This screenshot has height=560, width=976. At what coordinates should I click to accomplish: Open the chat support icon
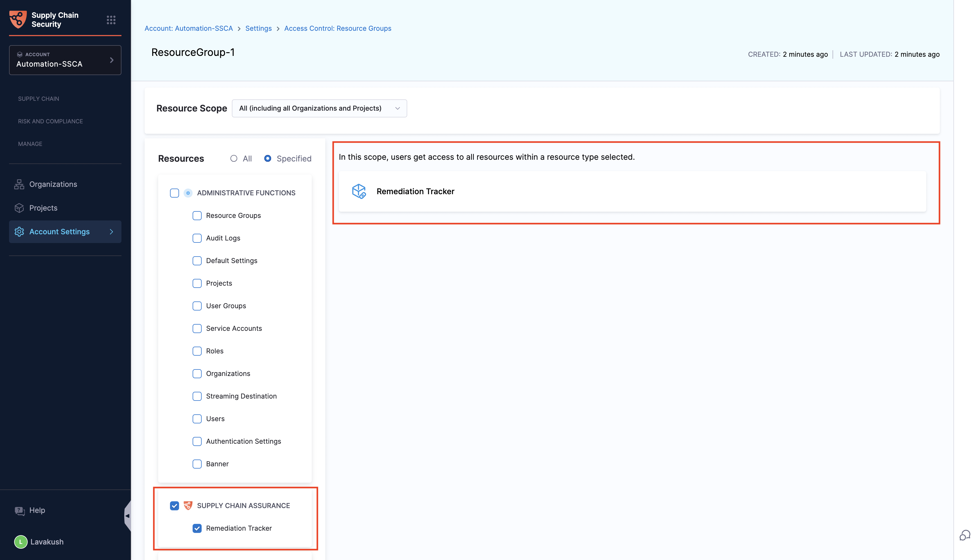(x=964, y=535)
